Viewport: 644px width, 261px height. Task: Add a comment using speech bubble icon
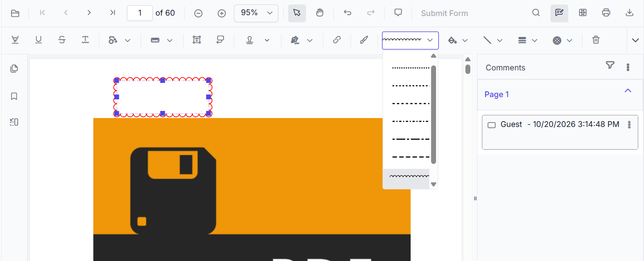(x=399, y=13)
